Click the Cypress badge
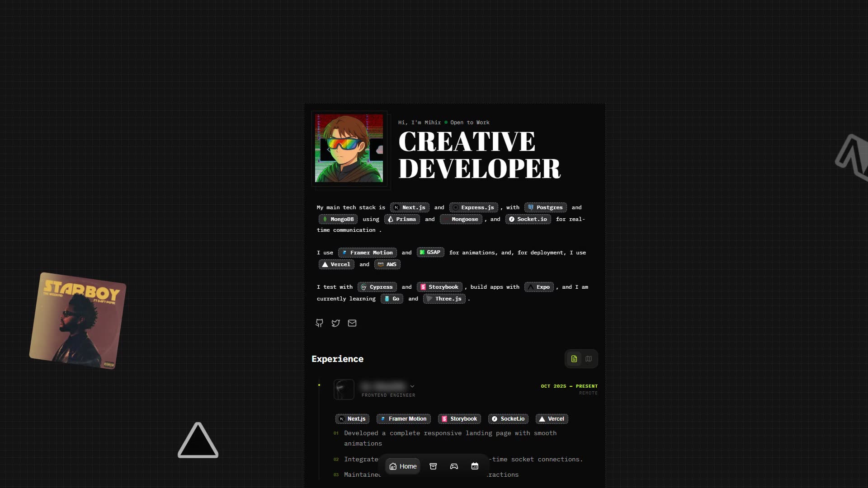 point(377,287)
